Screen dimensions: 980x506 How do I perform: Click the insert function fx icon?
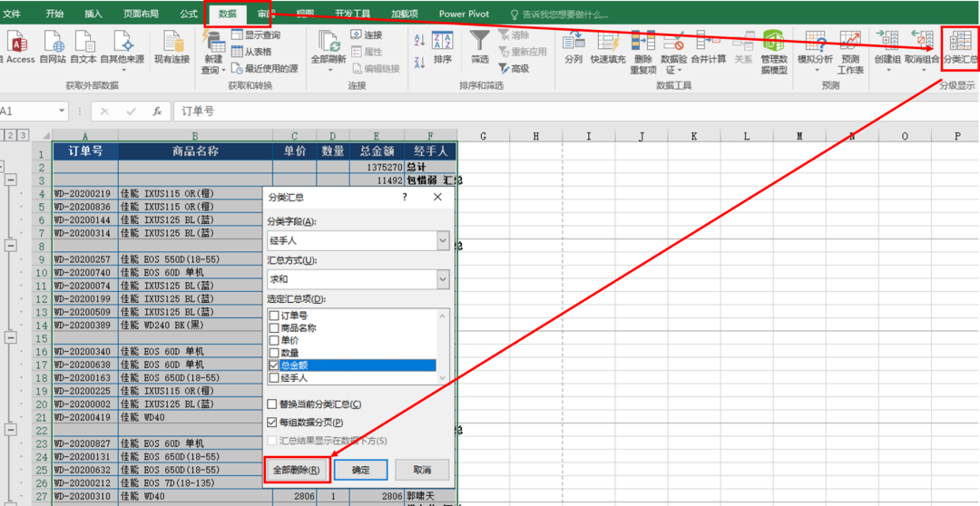[158, 112]
